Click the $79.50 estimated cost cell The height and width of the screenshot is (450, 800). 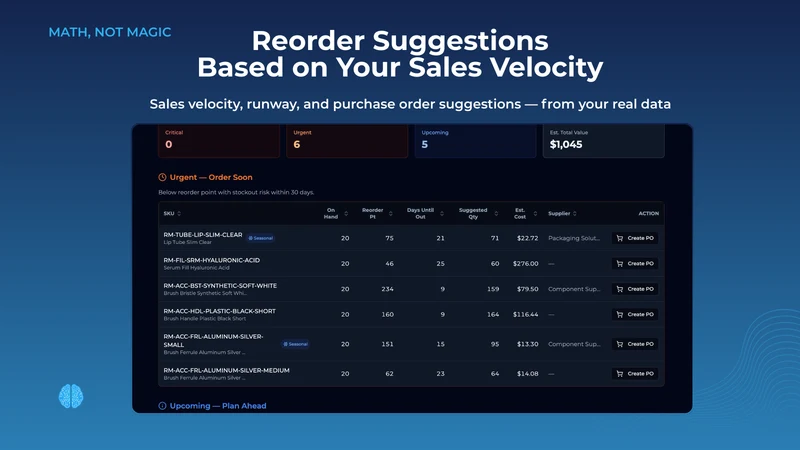[528, 289]
